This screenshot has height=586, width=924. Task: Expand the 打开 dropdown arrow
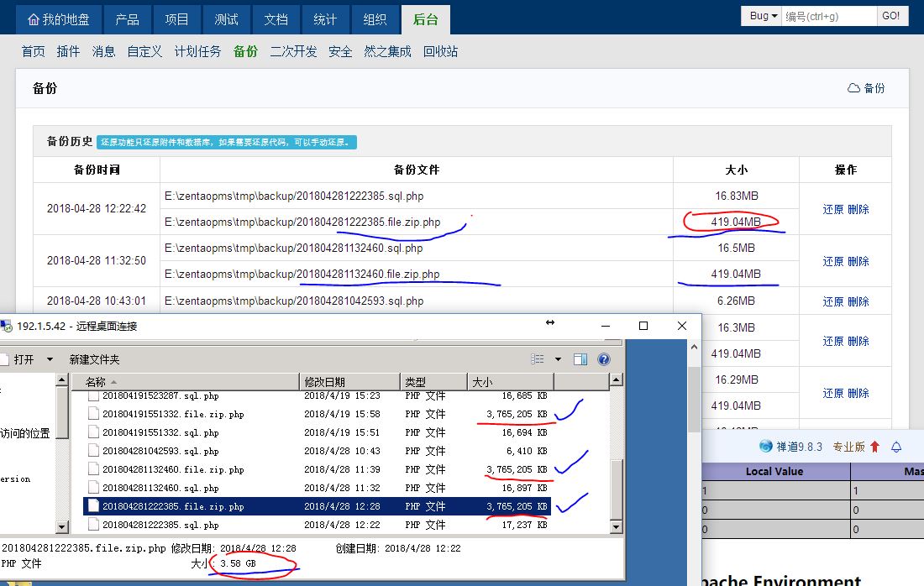(50, 359)
